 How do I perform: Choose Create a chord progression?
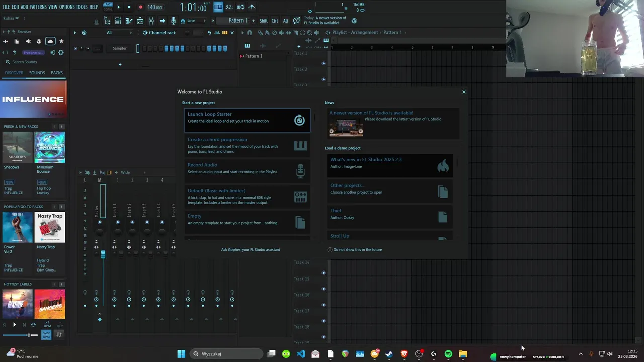point(247,145)
